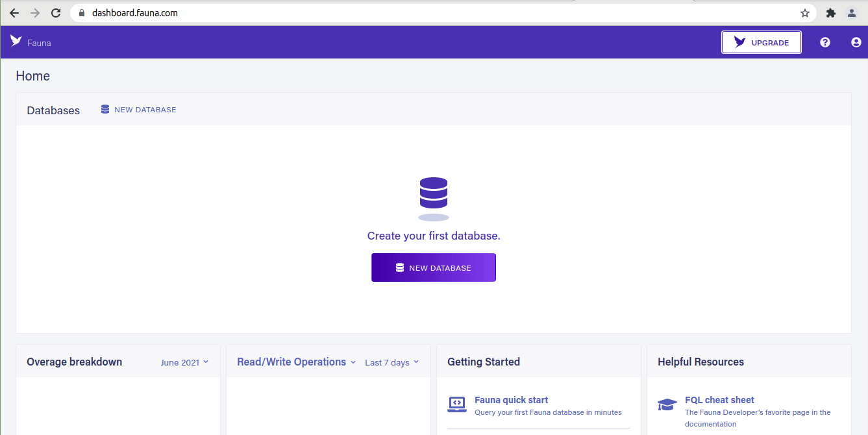Open the June 2021 month dropdown
The height and width of the screenshot is (435, 868).
pyautogui.click(x=185, y=362)
